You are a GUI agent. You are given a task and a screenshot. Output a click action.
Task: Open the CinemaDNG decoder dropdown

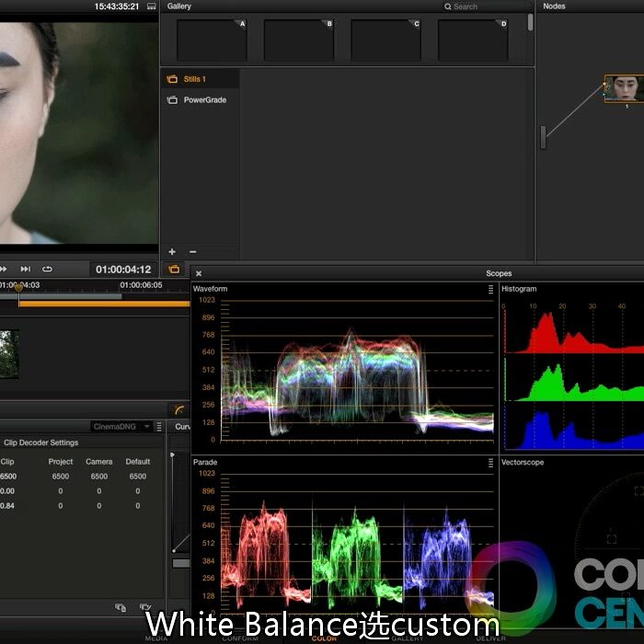click(x=121, y=427)
